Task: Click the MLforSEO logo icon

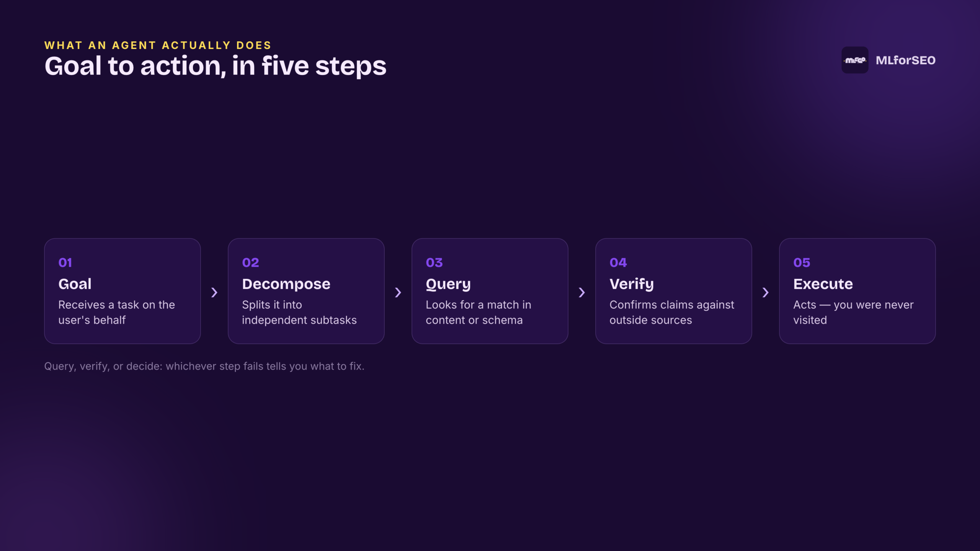Action: click(854, 60)
